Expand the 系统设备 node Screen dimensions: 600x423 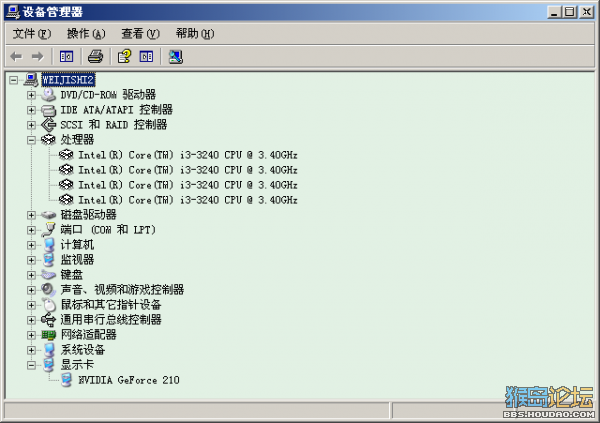tap(31, 350)
